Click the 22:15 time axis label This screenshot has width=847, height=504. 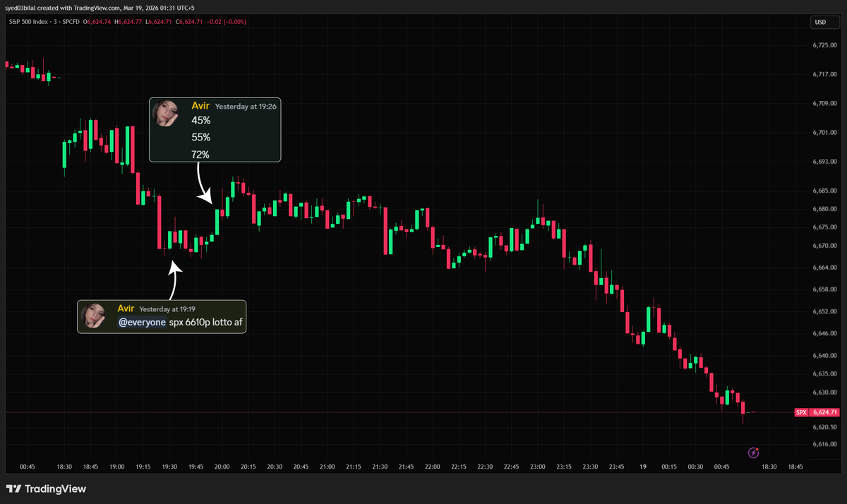pyautogui.click(x=459, y=467)
